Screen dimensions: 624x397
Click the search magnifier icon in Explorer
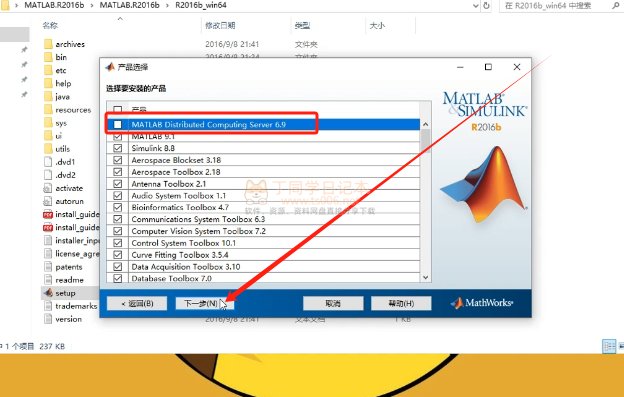point(616,6)
